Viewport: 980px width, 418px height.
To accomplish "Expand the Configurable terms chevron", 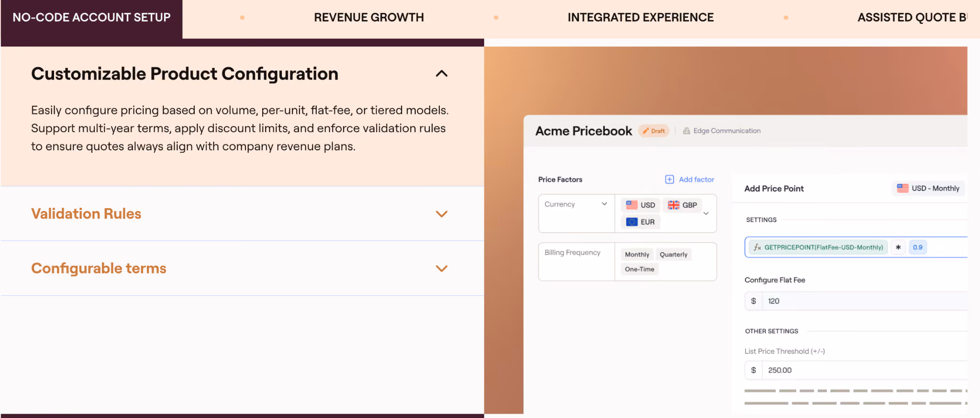I will click(442, 269).
